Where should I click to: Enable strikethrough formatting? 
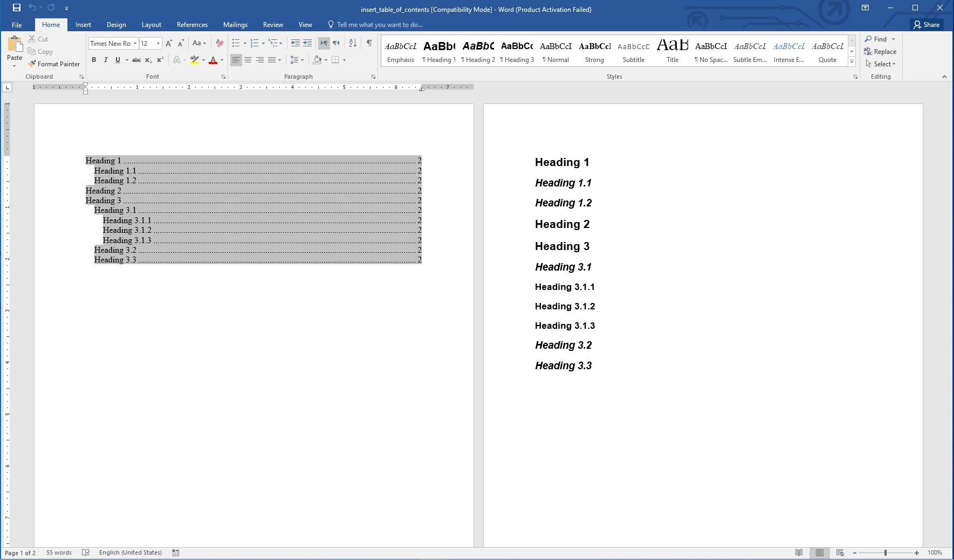[x=136, y=60]
